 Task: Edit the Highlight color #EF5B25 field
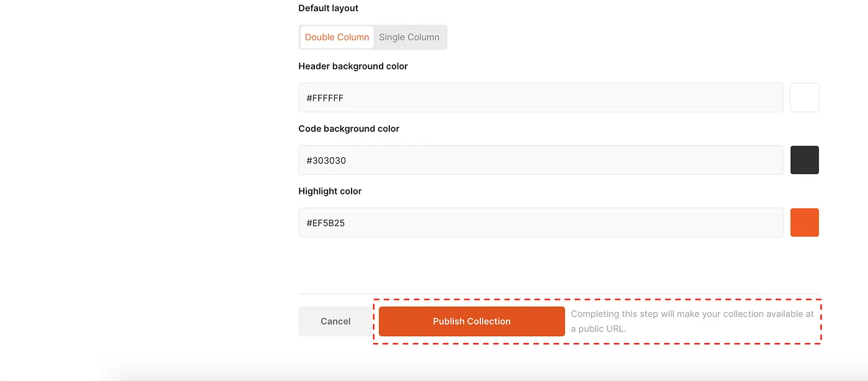541,222
